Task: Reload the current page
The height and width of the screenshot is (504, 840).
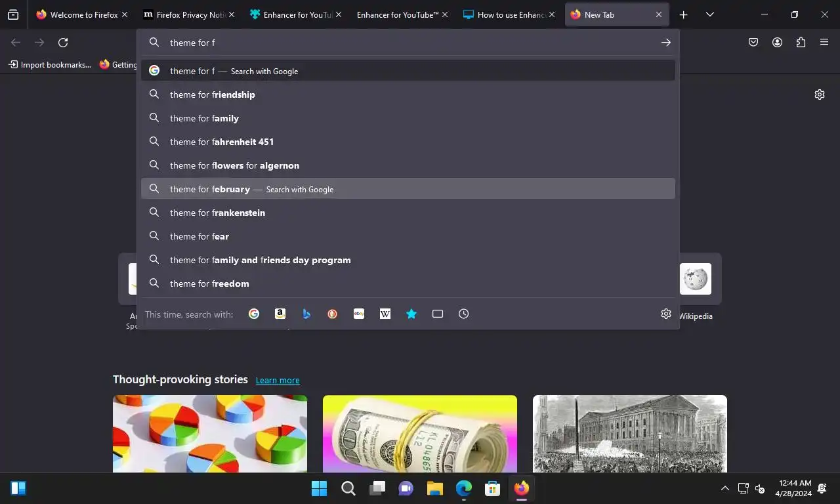Action: click(63, 43)
